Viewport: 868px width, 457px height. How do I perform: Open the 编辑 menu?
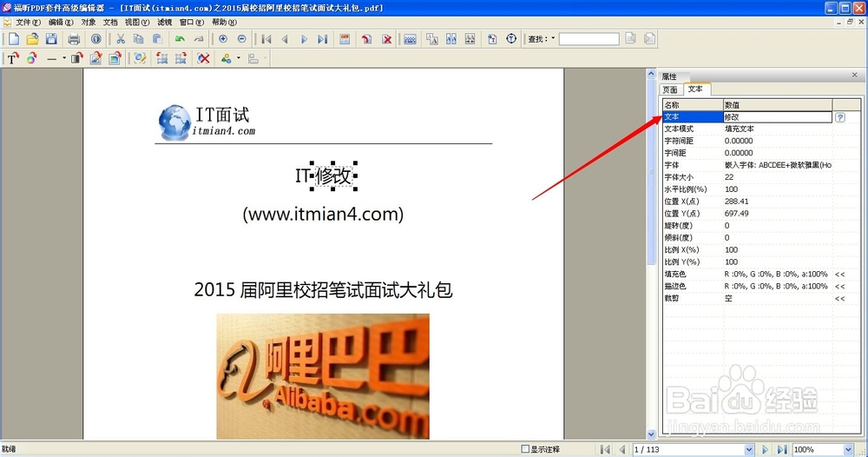61,23
